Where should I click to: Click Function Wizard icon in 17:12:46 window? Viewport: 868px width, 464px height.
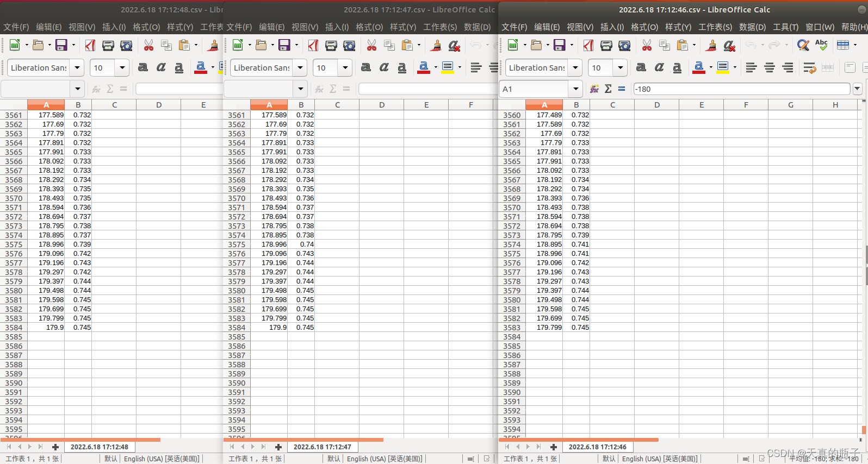point(594,89)
